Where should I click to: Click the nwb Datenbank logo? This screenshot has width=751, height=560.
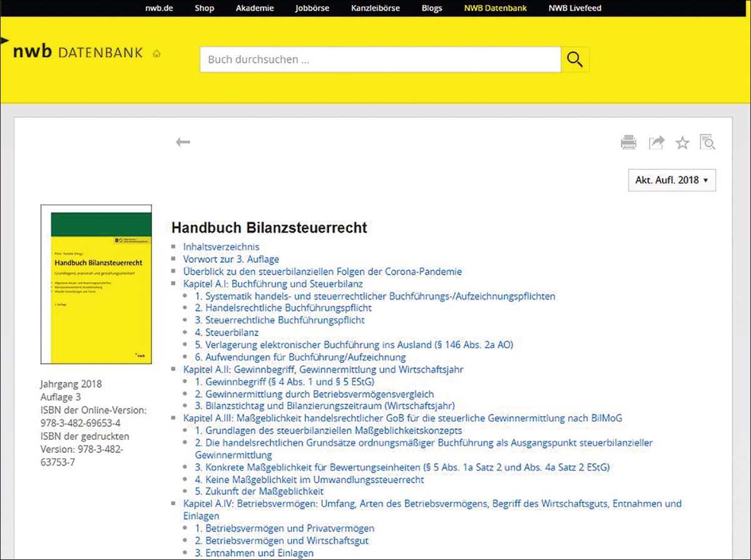[78, 53]
